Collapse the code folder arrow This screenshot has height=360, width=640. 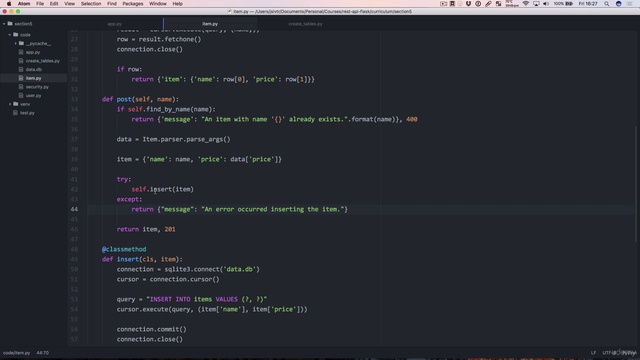(10, 35)
